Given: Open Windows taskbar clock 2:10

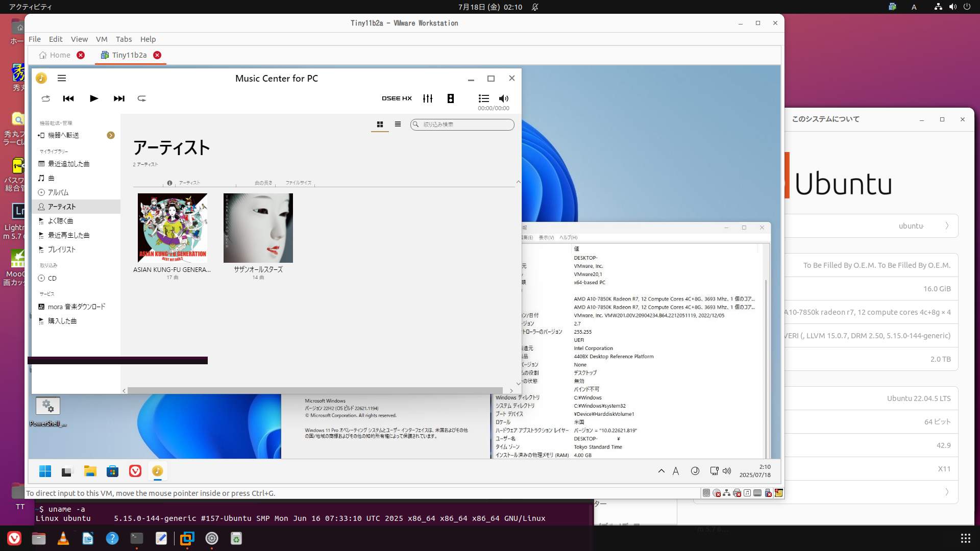Looking at the screenshot, I should [755, 471].
